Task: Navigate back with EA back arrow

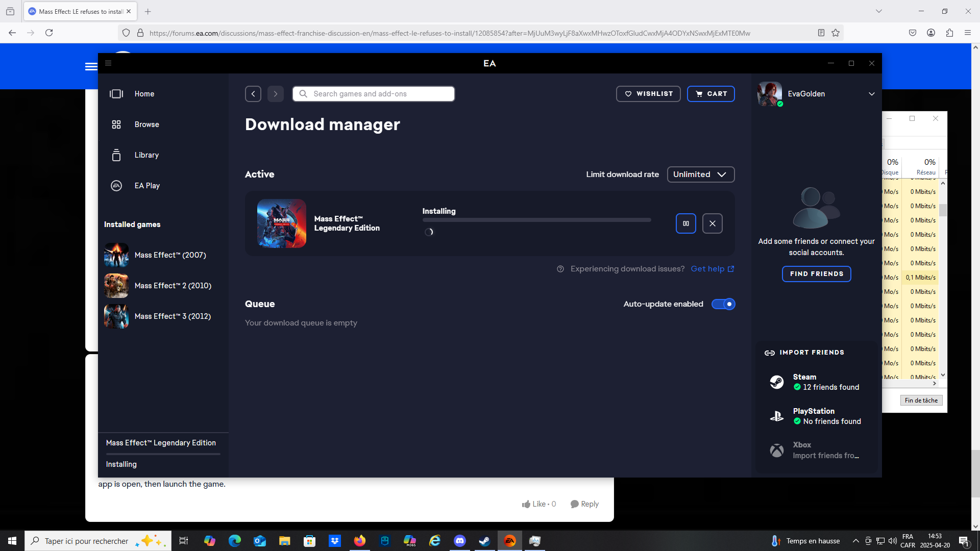Action: pyautogui.click(x=253, y=94)
